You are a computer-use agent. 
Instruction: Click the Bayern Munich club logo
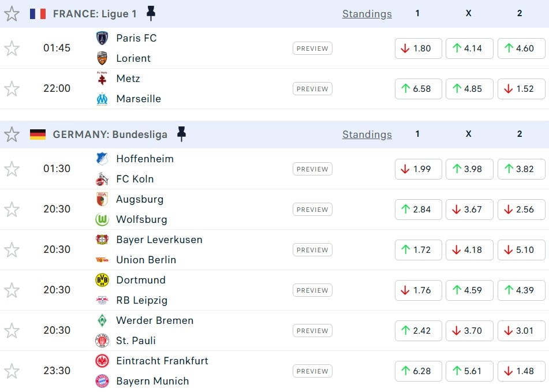[x=102, y=381]
